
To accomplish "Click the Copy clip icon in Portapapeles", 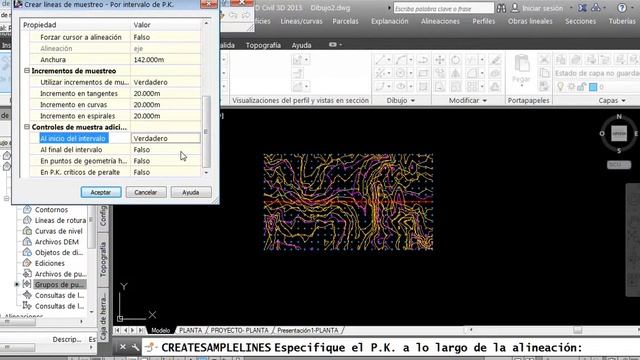I will [544, 73].
